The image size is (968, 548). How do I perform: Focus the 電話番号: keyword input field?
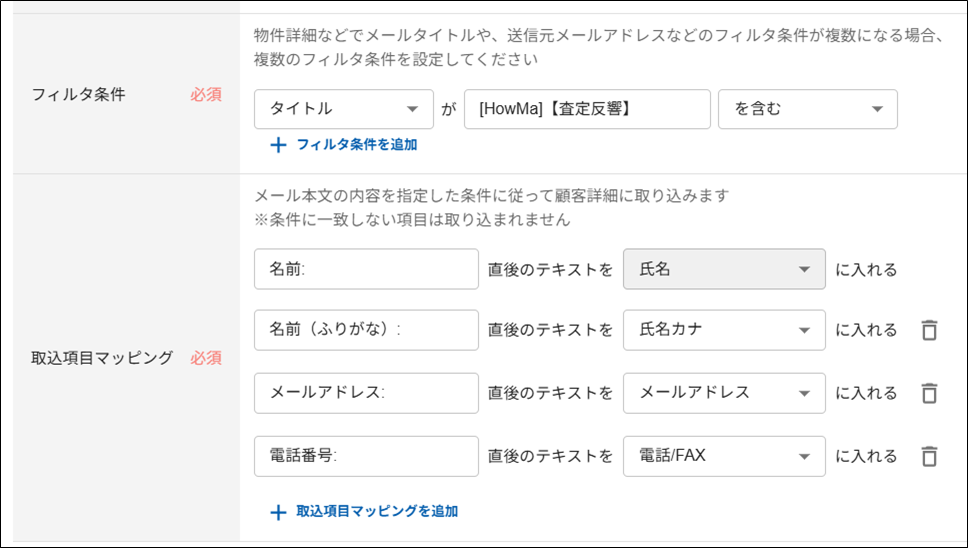click(x=366, y=456)
